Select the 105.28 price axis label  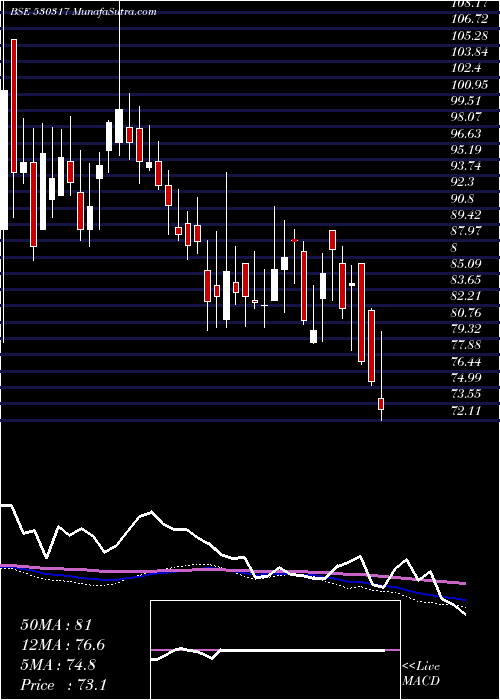[468, 35]
